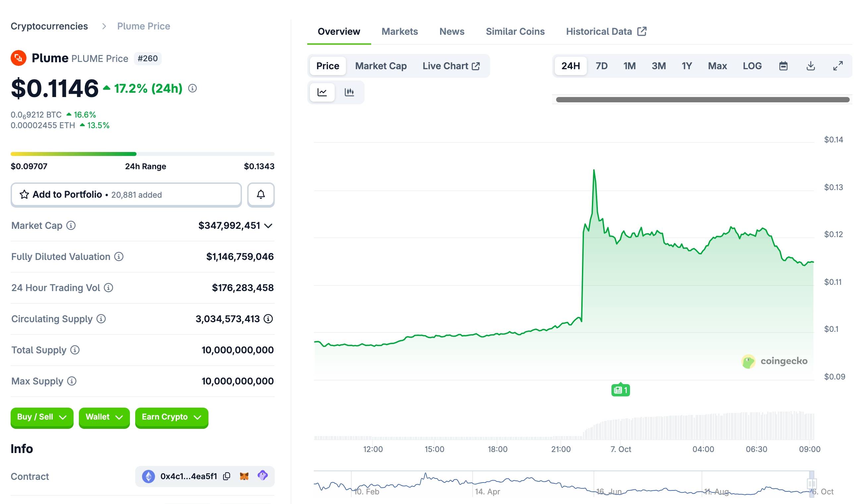The image size is (861, 504).
Task: Select the 7D time range
Action: click(x=601, y=66)
